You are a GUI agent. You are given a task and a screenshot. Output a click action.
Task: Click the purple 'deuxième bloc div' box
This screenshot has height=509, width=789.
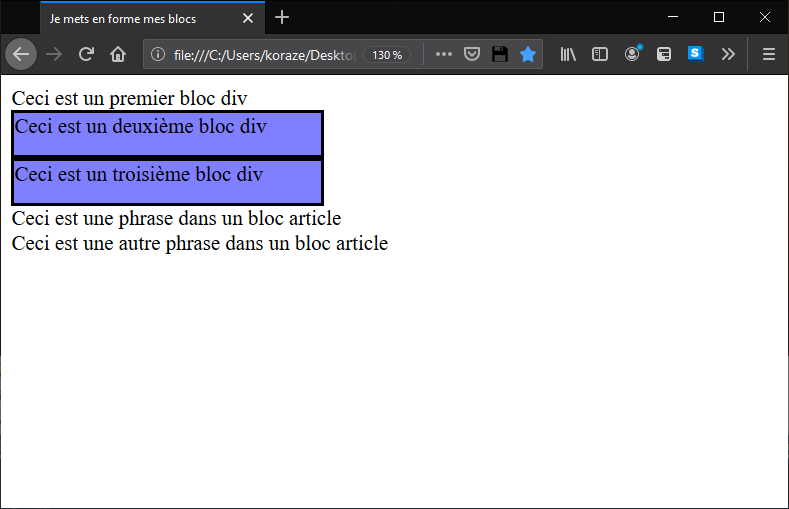click(168, 134)
